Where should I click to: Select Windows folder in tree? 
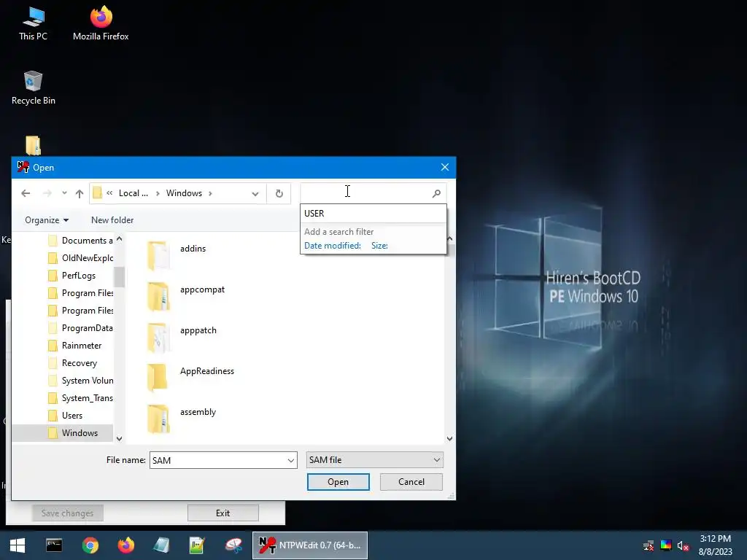[73, 433]
